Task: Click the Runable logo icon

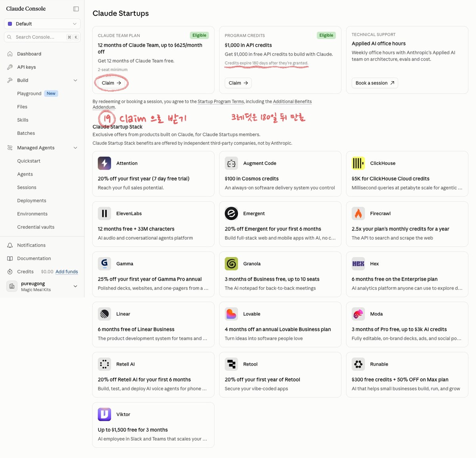Action: 358,364
